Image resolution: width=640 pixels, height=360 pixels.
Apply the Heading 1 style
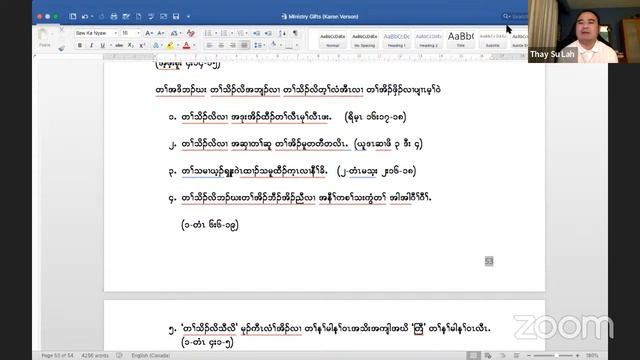[x=396, y=40]
